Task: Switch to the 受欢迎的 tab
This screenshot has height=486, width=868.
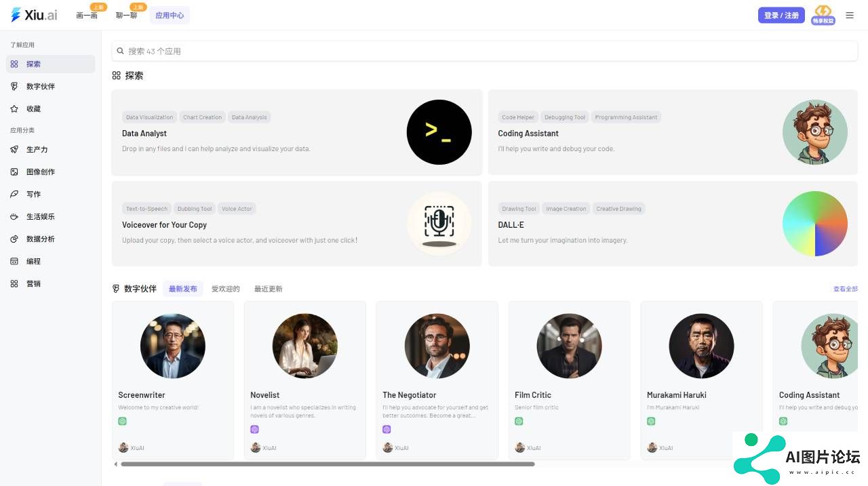Action: pos(226,289)
